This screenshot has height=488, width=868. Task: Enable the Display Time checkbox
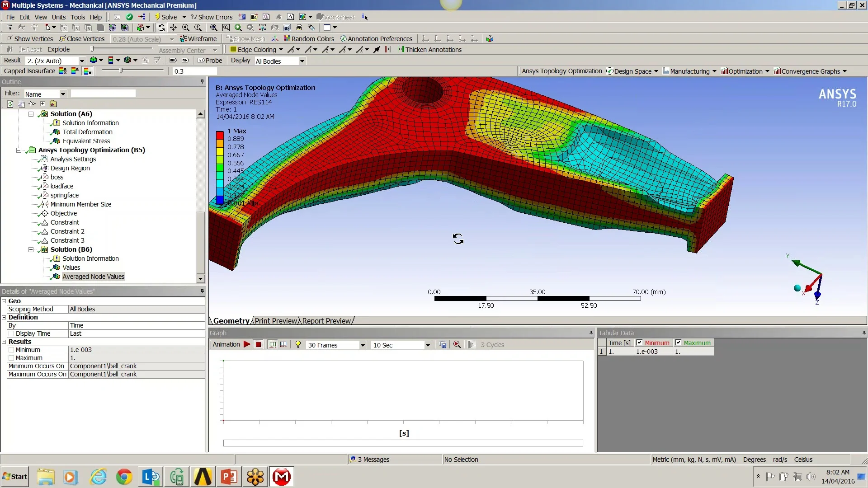coord(11,334)
